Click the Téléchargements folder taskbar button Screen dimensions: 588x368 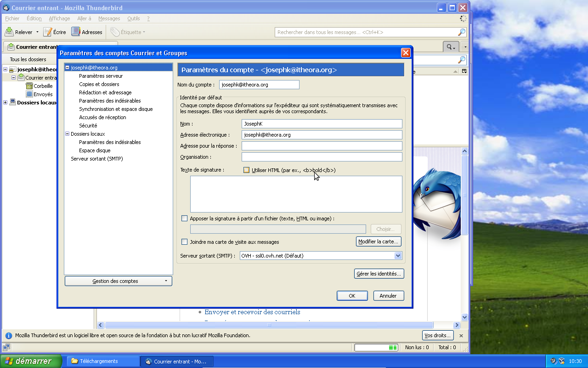[103, 362]
